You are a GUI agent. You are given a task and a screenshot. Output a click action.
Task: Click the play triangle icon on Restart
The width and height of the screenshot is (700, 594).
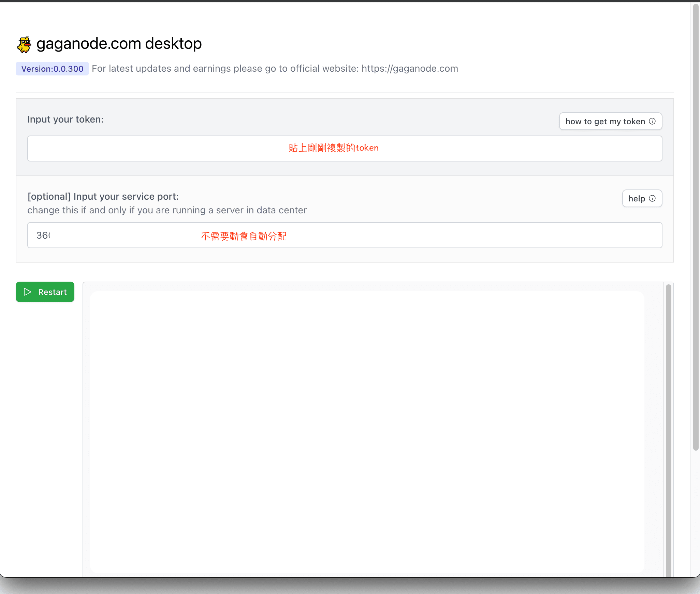[27, 292]
